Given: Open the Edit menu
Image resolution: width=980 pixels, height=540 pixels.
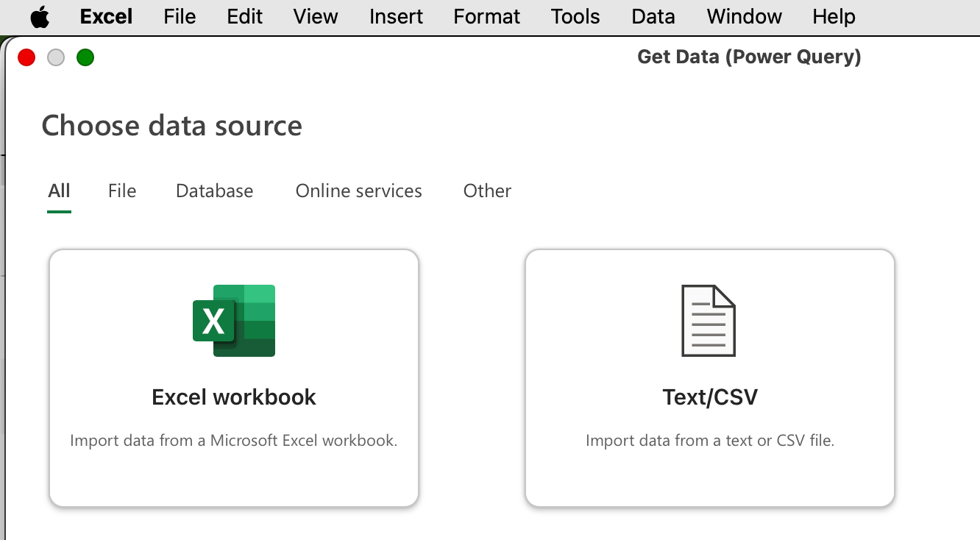Looking at the screenshot, I should click(244, 17).
